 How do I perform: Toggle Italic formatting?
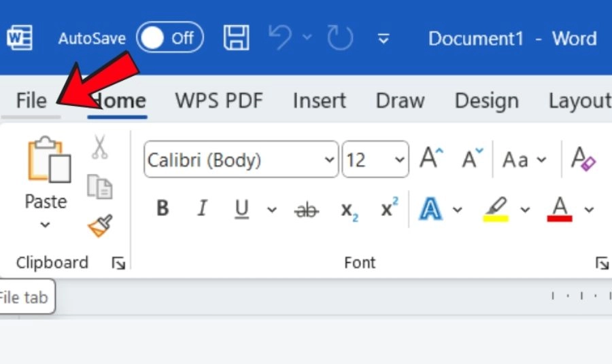202,209
